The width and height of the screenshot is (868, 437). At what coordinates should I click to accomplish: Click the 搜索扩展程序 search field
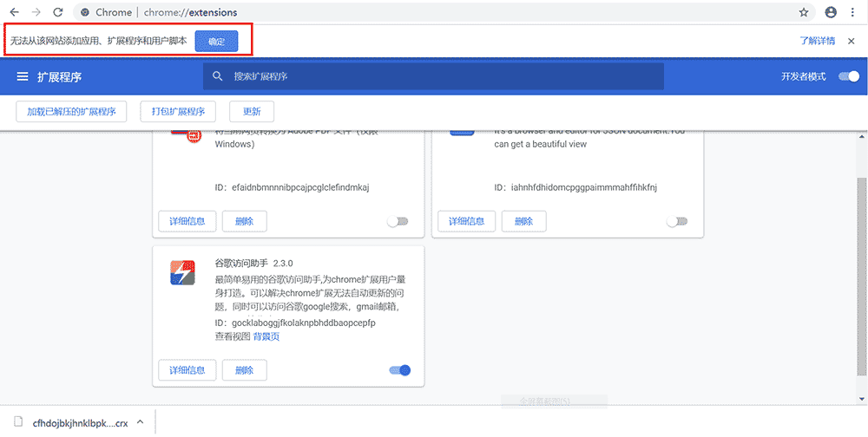tap(433, 76)
